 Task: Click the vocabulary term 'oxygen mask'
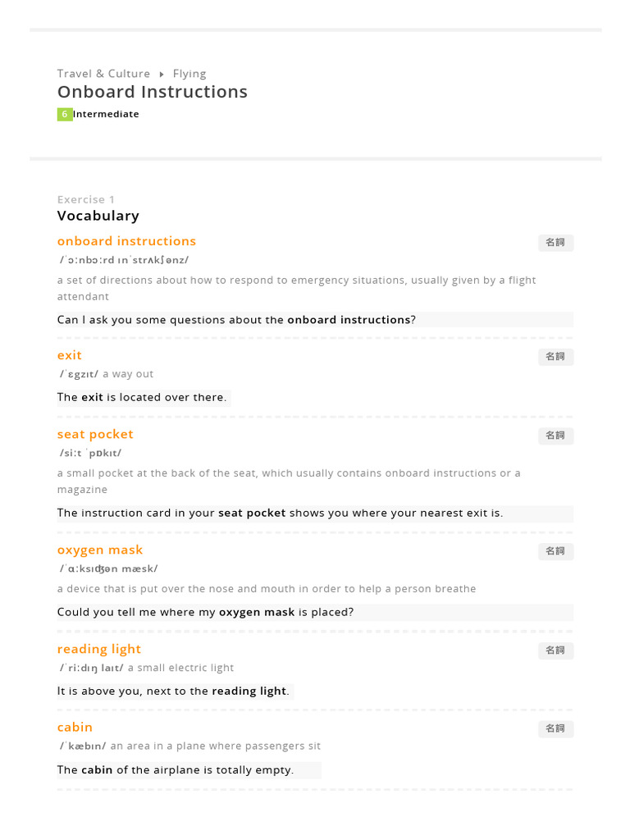click(100, 550)
